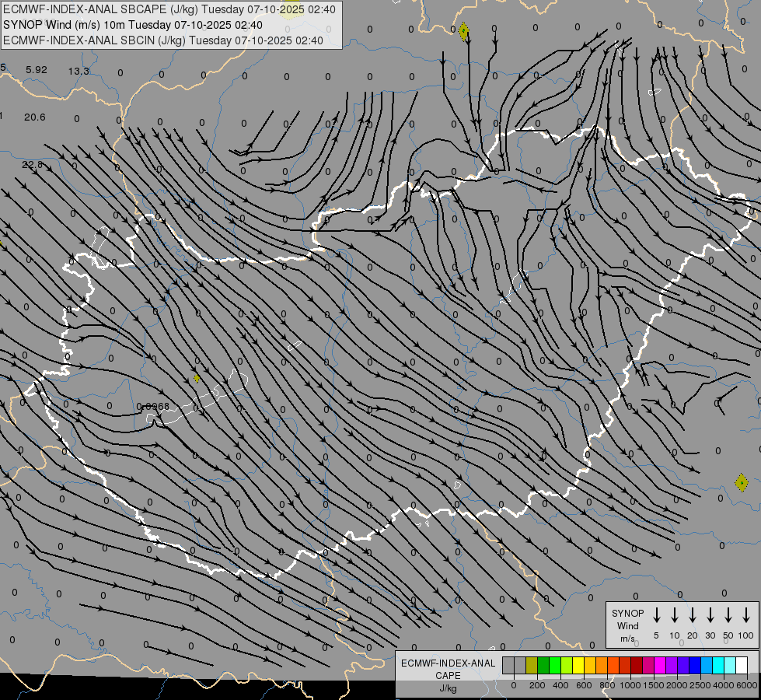
Task: Pick the 100 m/s wind arrow symbol
Action: click(x=746, y=615)
